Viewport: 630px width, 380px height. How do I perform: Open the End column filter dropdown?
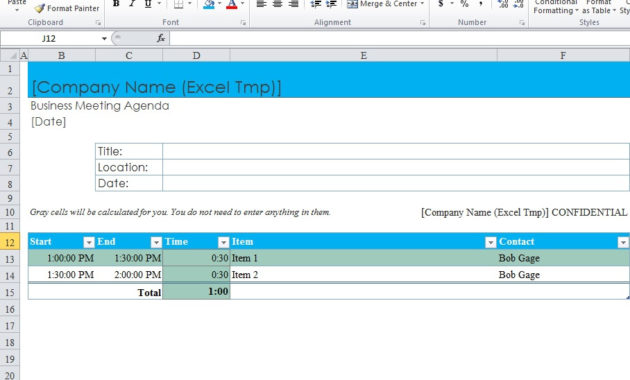click(x=156, y=242)
